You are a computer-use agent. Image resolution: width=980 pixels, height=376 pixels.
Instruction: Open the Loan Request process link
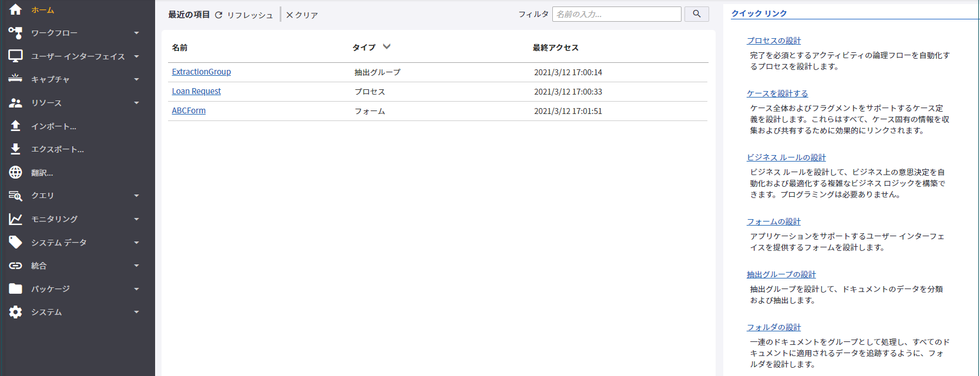coord(196,91)
